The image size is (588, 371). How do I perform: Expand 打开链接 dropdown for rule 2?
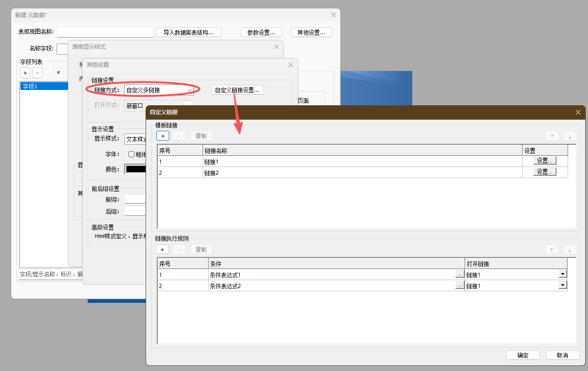point(562,286)
